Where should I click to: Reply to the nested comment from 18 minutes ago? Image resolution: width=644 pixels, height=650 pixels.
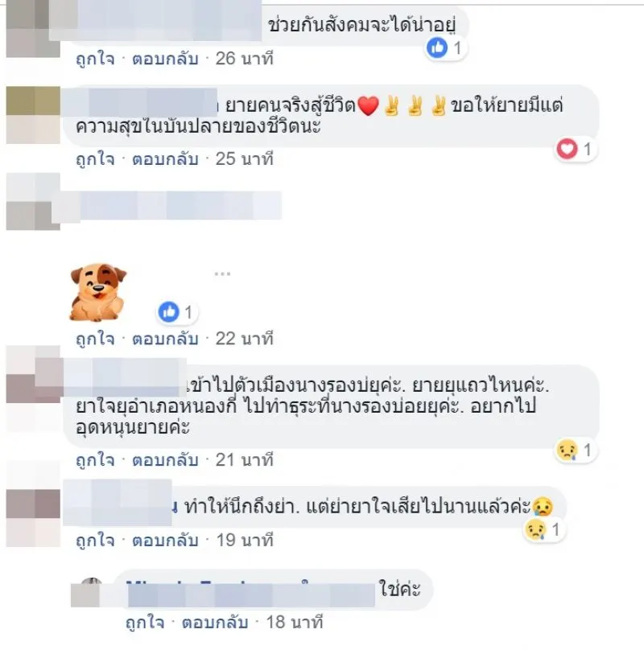click(215, 622)
